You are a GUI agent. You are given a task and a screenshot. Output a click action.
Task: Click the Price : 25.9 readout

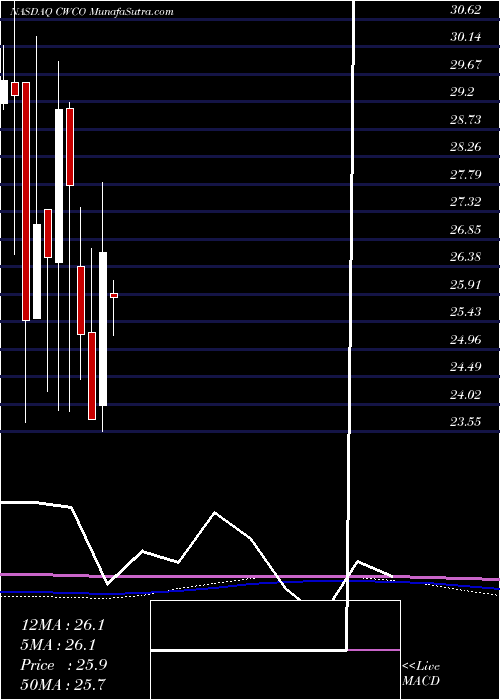click(64, 665)
